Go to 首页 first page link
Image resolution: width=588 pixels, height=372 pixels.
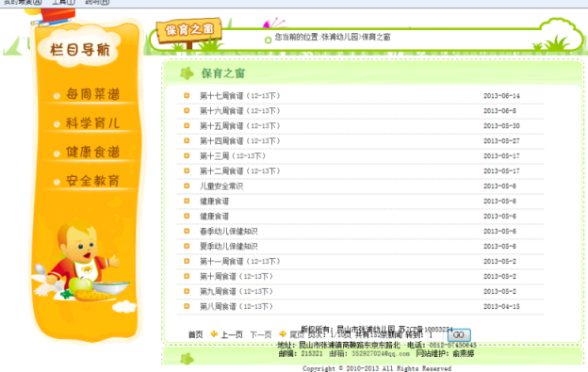coord(195,334)
